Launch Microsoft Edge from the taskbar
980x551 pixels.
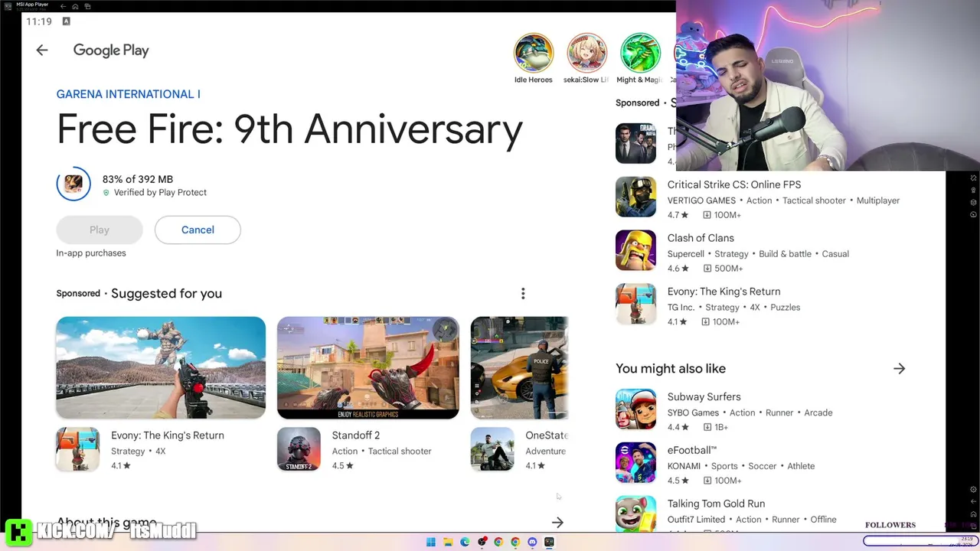pyautogui.click(x=465, y=542)
